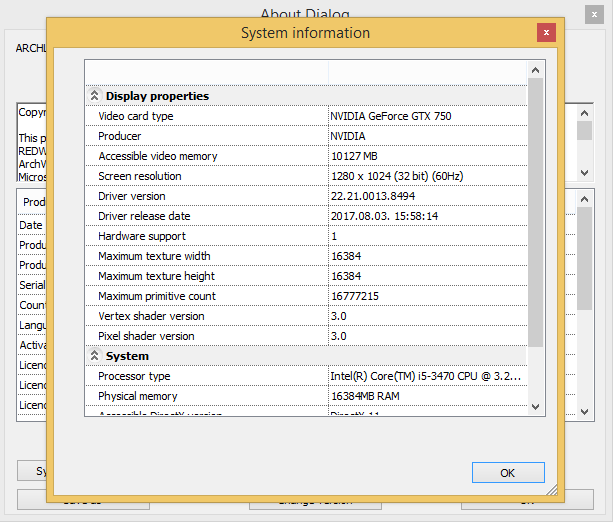Select Vertex shader version value 3.0

339,316
